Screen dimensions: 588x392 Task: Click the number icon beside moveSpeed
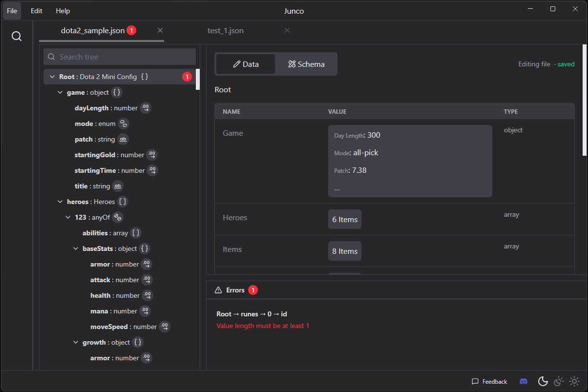(x=165, y=327)
